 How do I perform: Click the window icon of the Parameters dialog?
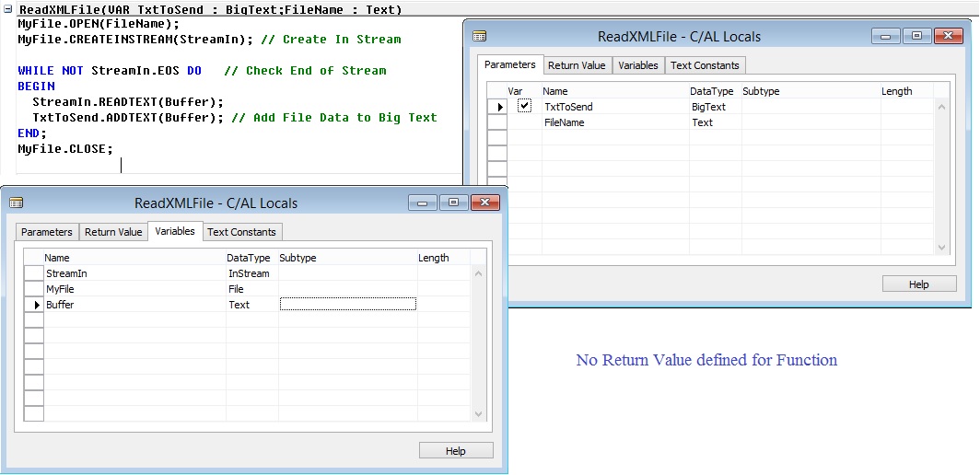click(479, 37)
